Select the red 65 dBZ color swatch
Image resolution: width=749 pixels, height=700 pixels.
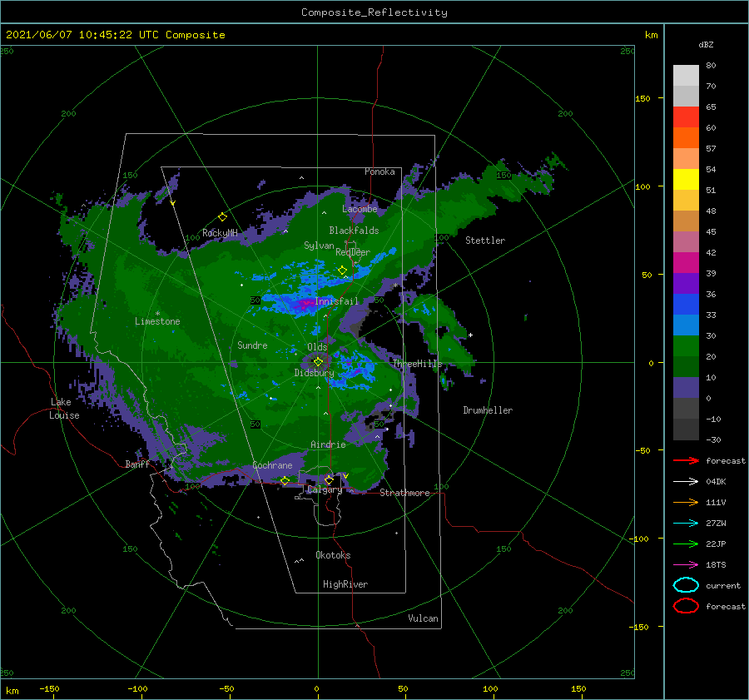click(686, 117)
